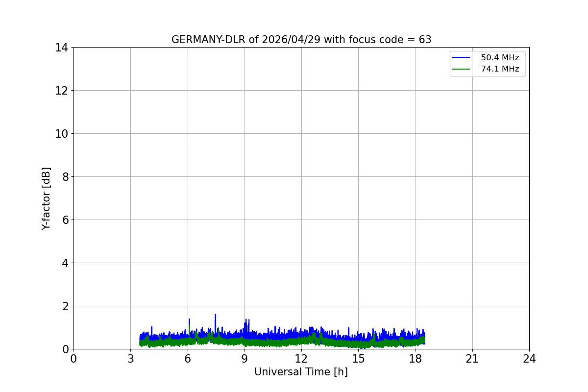Click the green line sample in legend
The width and height of the screenshot is (588, 392).
[461, 69]
